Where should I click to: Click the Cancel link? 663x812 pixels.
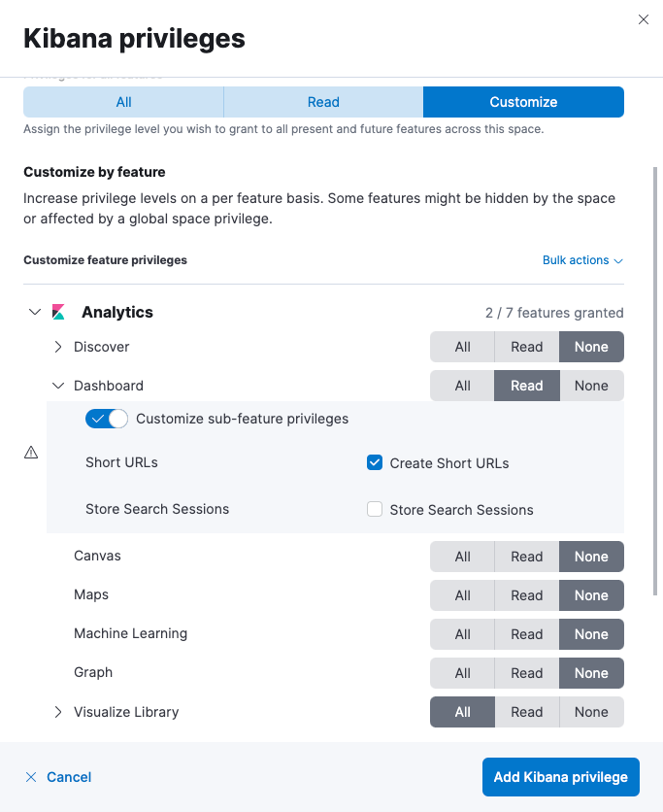pos(69,777)
